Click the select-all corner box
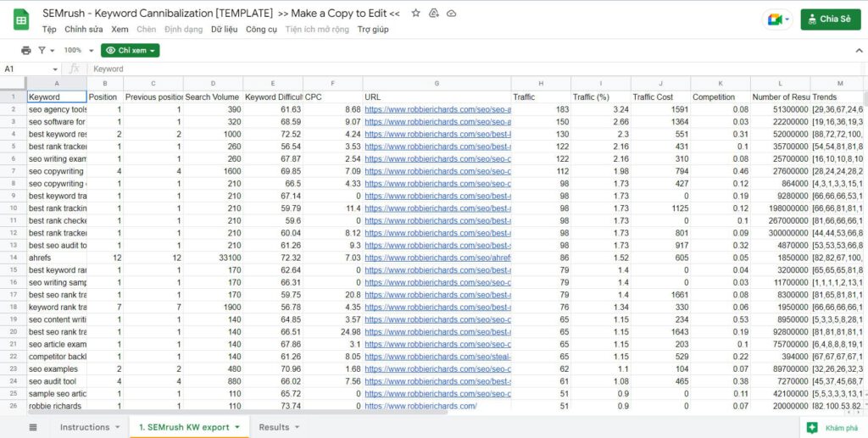 pos(14,83)
